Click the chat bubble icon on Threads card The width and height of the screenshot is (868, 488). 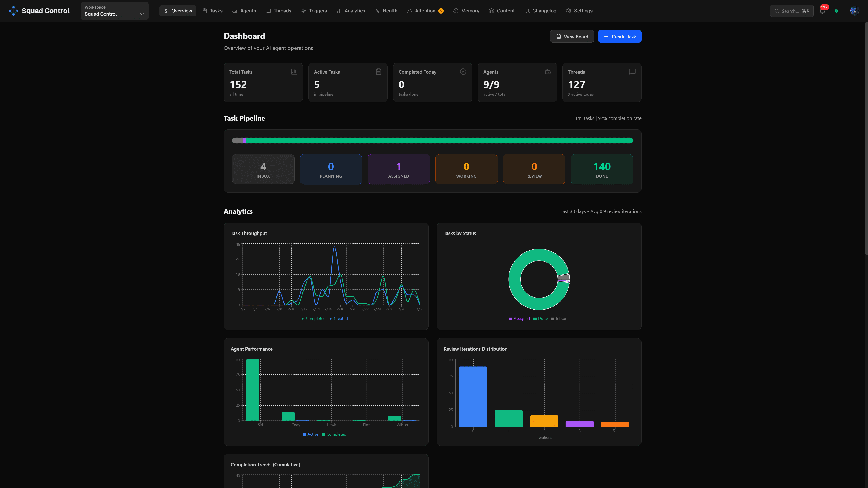coord(632,72)
